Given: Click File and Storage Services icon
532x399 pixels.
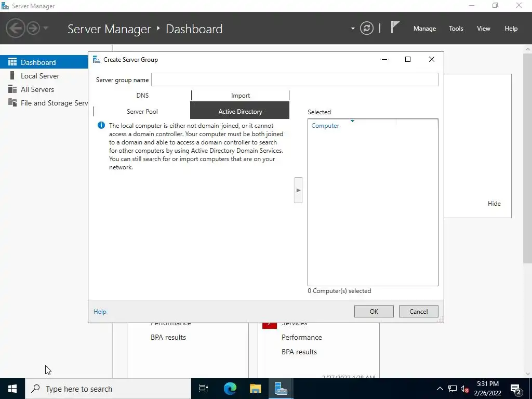Looking at the screenshot, I should click(12, 102).
